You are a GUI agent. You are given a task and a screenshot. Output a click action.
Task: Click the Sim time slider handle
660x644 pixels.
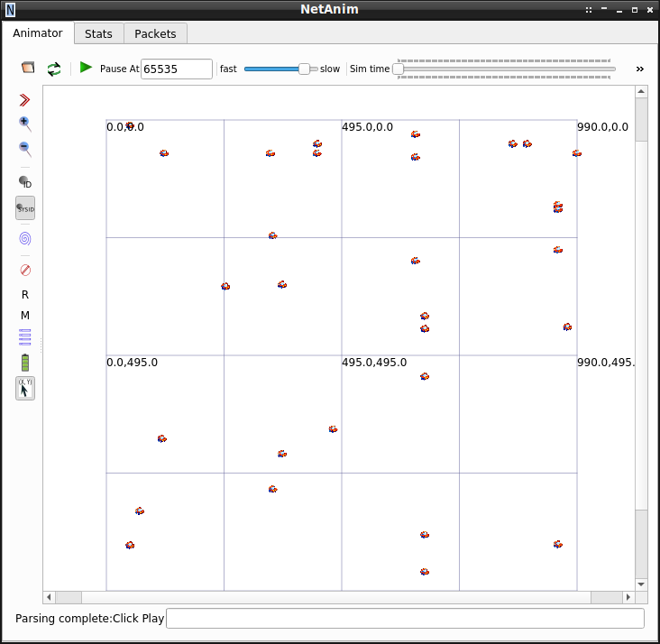(x=399, y=69)
